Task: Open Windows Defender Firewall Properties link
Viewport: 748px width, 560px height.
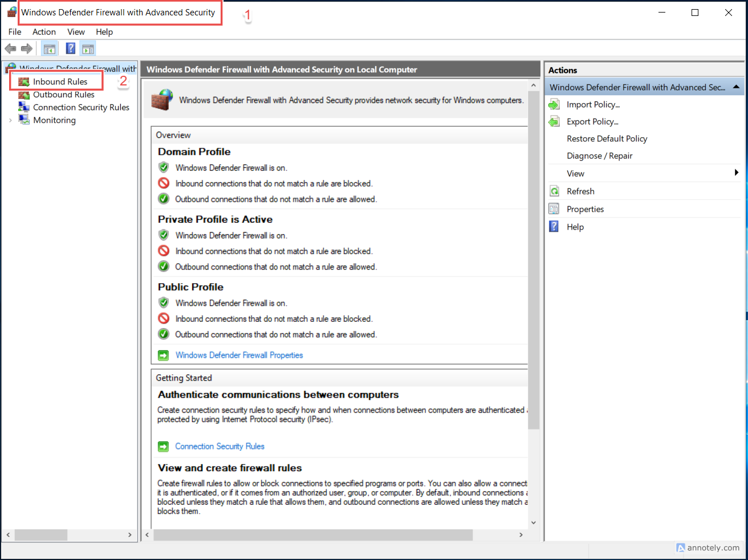Action: click(x=239, y=355)
